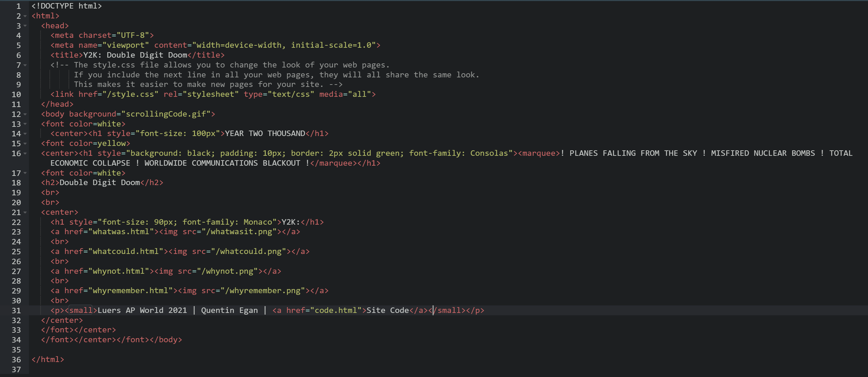Collapse the body tag fold arrow on line 12

(x=25, y=114)
